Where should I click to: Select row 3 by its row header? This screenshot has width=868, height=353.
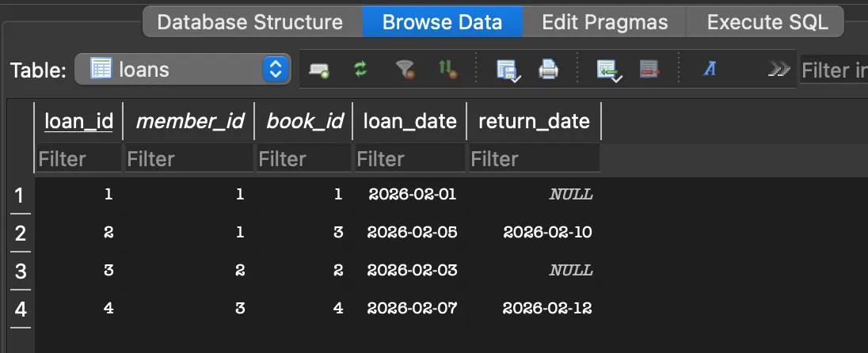pyautogui.click(x=20, y=271)
